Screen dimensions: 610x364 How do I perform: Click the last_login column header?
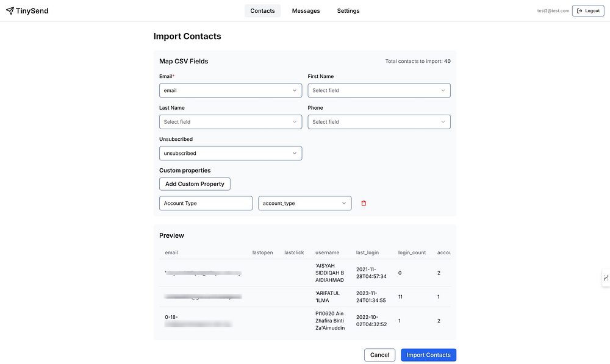(x=367, y=252)
